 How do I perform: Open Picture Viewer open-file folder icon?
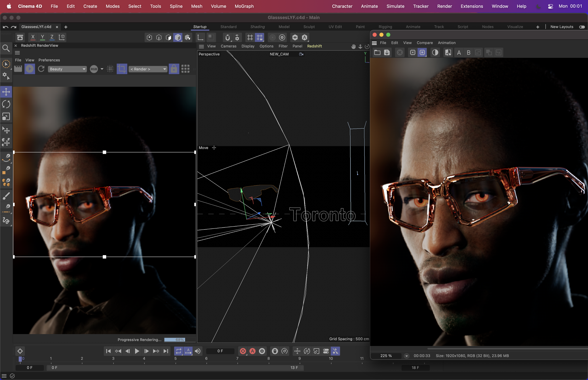click(377, 53)
